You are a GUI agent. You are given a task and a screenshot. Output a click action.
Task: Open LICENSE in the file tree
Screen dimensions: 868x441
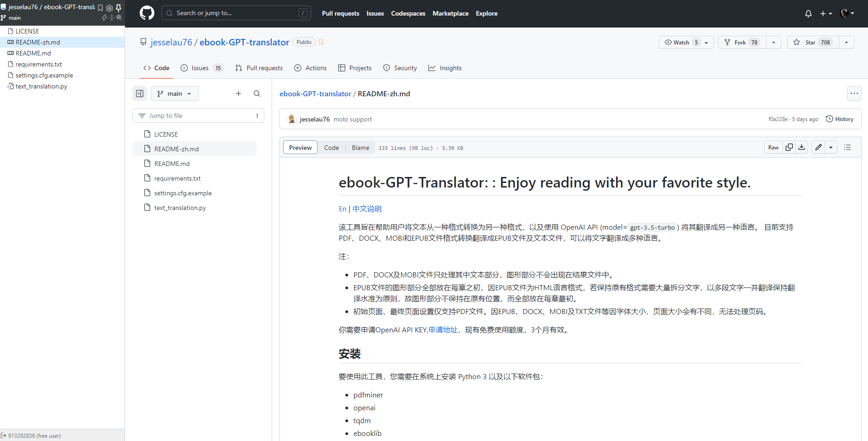point(194,134)
